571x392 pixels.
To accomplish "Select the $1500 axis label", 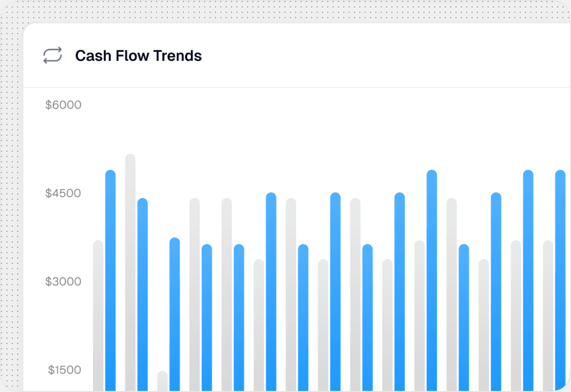I will [65, 370].
